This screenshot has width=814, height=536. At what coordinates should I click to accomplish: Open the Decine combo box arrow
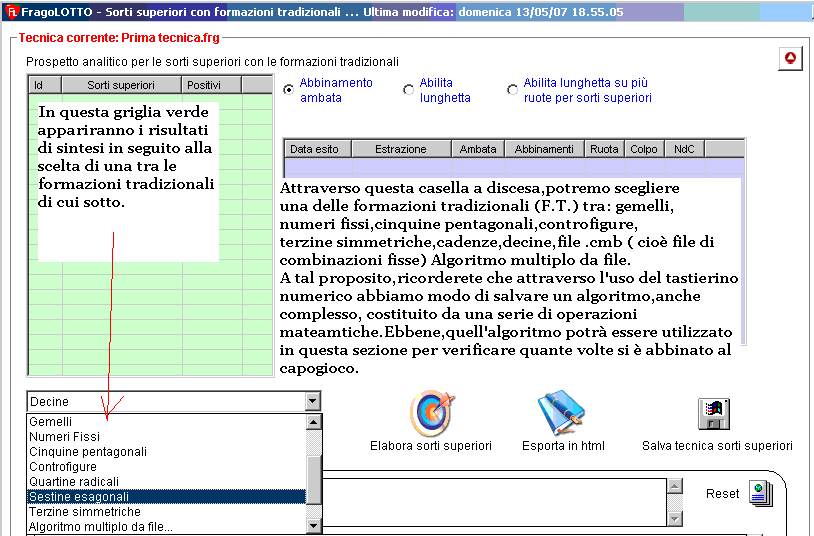[x=313, y=401]
